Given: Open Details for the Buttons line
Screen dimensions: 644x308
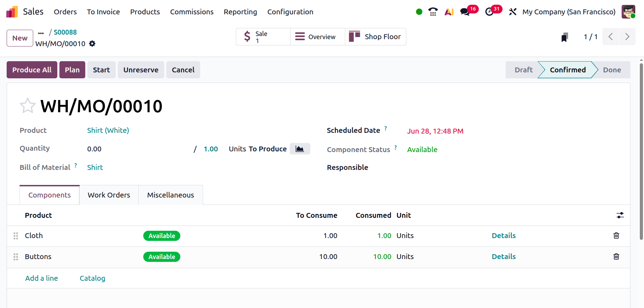Looking at the screenshot, I should click(x=504, y=257).
